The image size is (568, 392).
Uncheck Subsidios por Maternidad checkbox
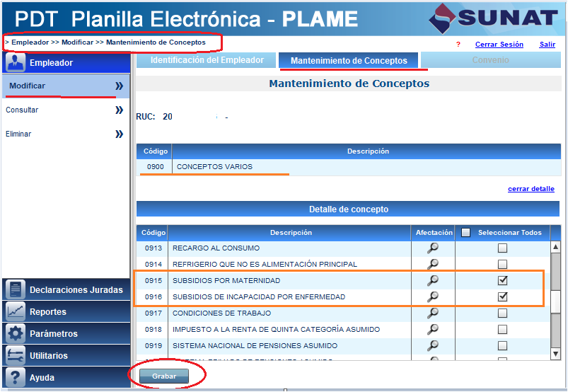coord(502,281)
